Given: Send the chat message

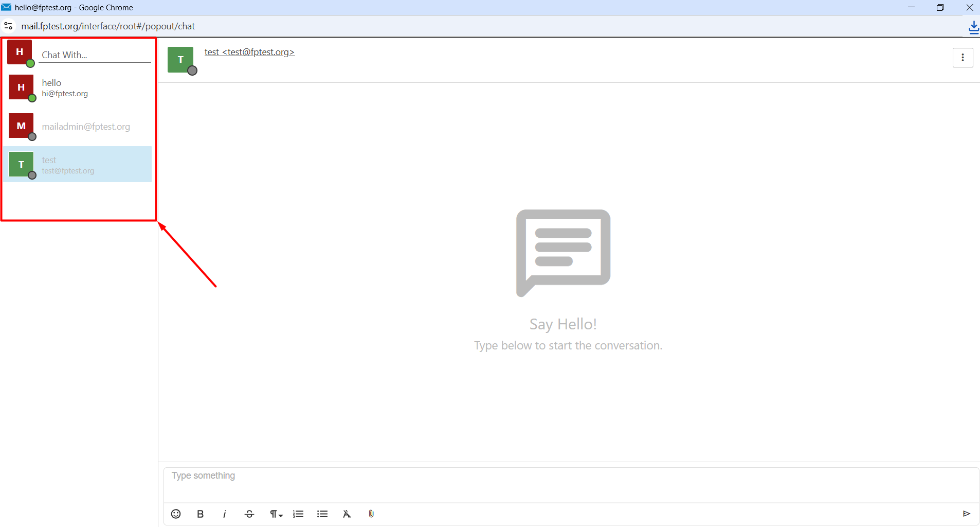Looking at the screenshot, I should [966, 513].
